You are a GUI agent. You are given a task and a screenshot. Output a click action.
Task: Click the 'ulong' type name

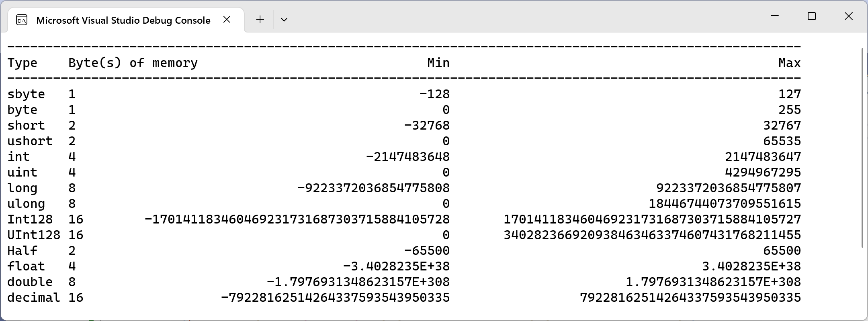(26, 204)
